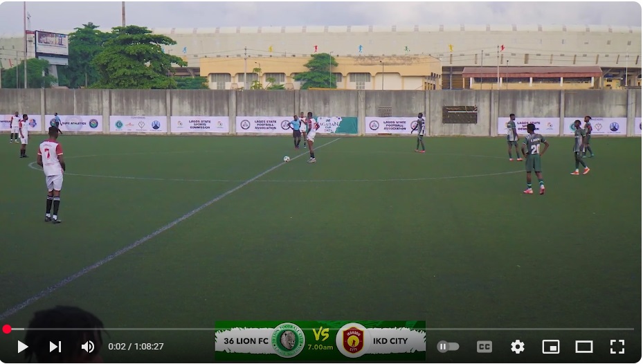
Task: Skip to the next video
Action: tap(55, 347)
